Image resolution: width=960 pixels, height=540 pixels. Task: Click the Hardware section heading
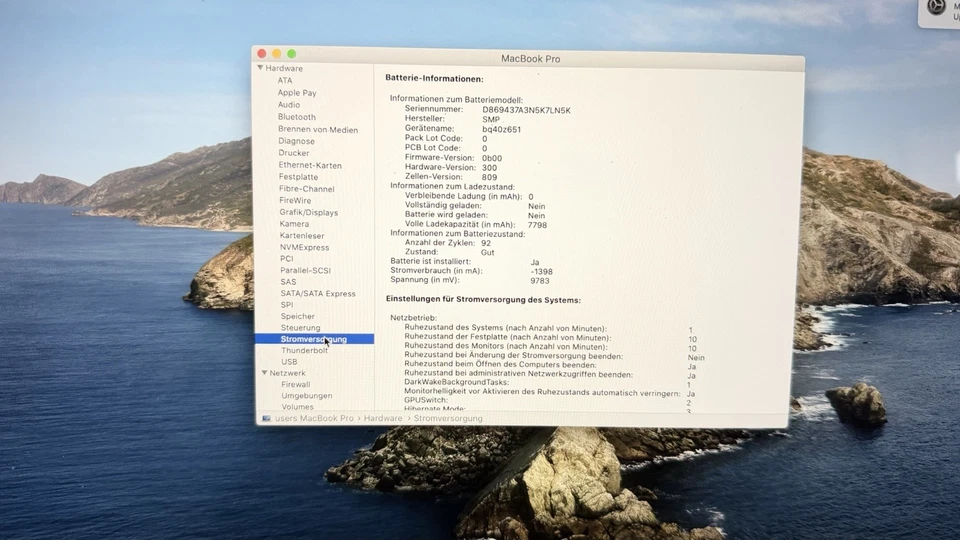[x=284, y=68]
